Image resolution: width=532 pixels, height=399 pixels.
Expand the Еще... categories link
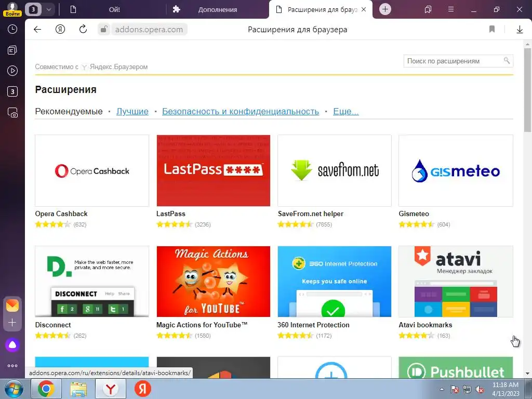[345, 111]
